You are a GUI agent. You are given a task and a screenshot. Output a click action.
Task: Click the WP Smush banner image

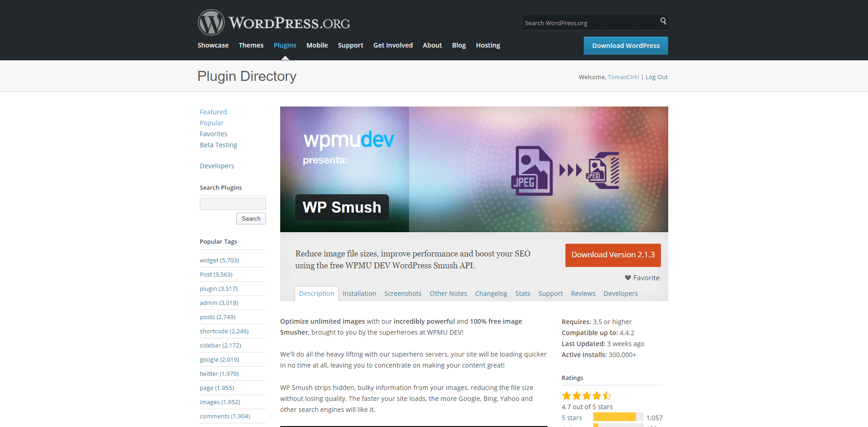[x=474, y=169]
